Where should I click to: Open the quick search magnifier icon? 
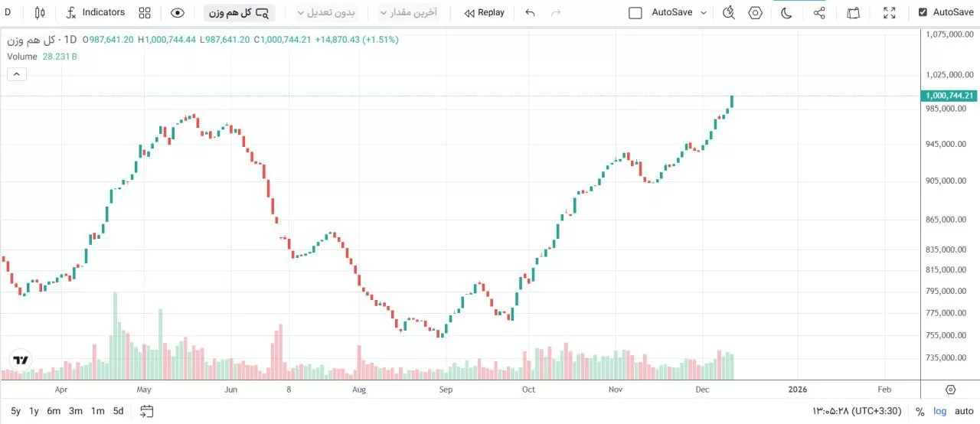(x=729, y=12)
